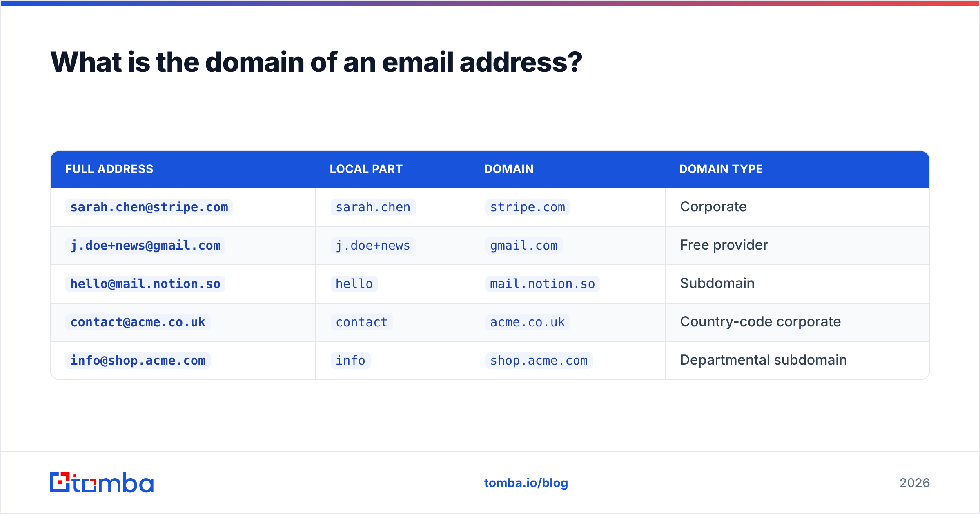Image resolution: width=980 pixels, height=514 pixels.
Task: Click the heading about email address domain
Action: (316, 62)
